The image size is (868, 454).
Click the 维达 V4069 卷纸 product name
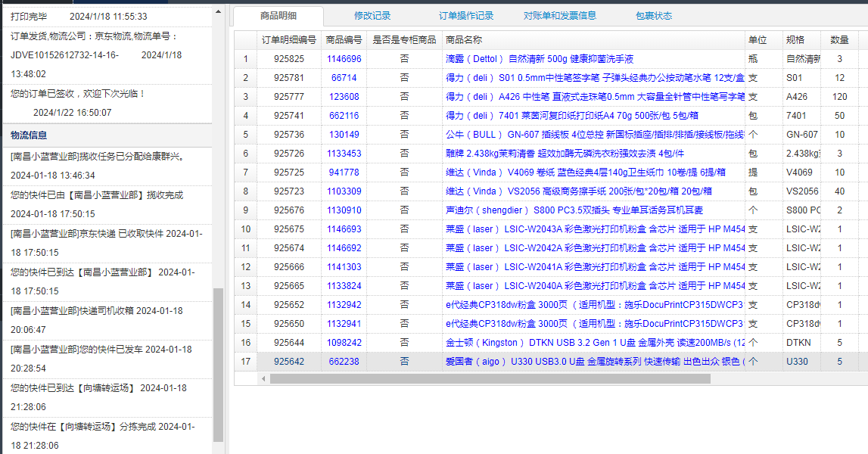coord(585,173)
